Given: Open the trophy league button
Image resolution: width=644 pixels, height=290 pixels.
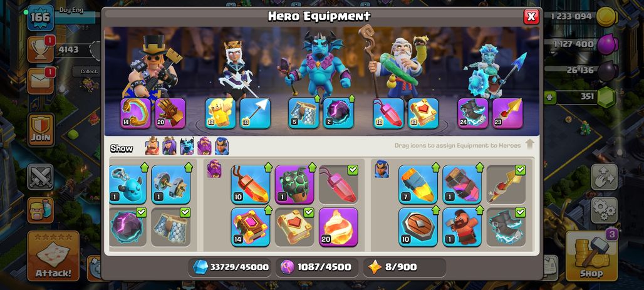Looking at the screenshot, I should coord(41,49).
